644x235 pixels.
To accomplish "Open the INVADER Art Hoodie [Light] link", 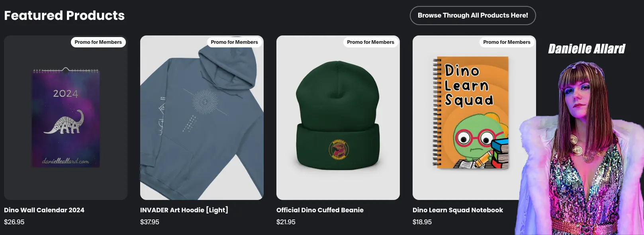I will tap(184, 210).
